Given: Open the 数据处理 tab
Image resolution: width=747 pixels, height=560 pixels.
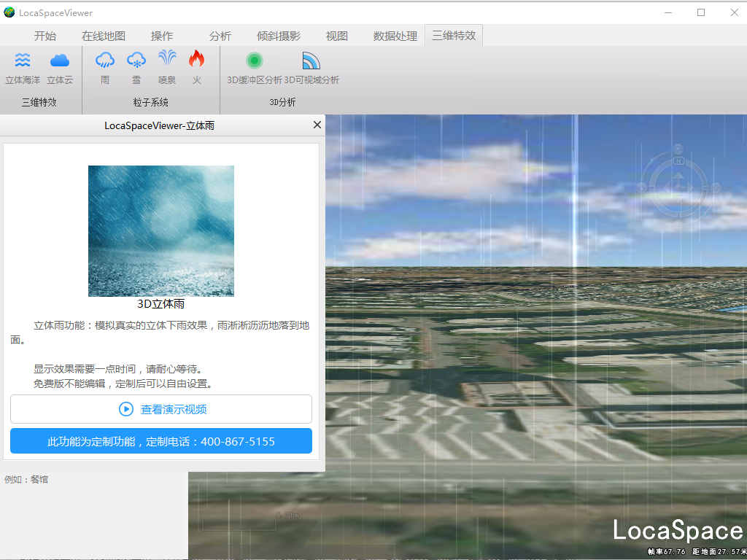Looking at the screenshot, I should pos(395,36).
